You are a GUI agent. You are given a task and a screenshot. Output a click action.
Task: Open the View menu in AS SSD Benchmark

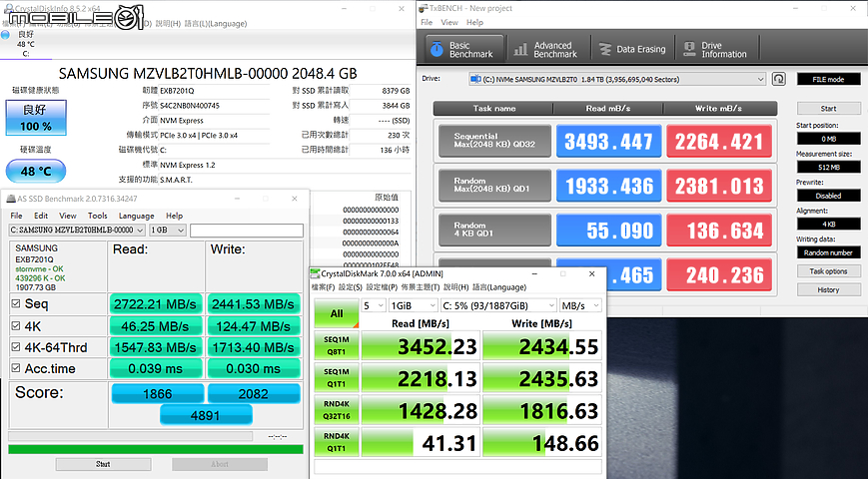(68, 216)
